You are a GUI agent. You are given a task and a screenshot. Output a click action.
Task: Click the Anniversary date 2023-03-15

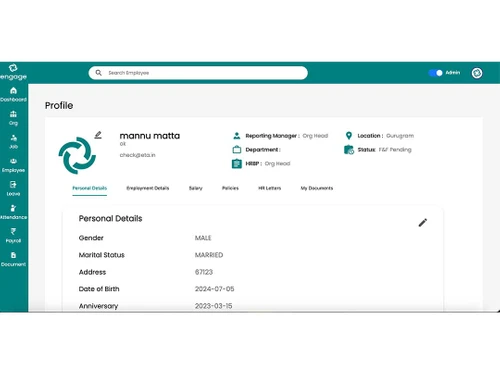pos(213,306)
